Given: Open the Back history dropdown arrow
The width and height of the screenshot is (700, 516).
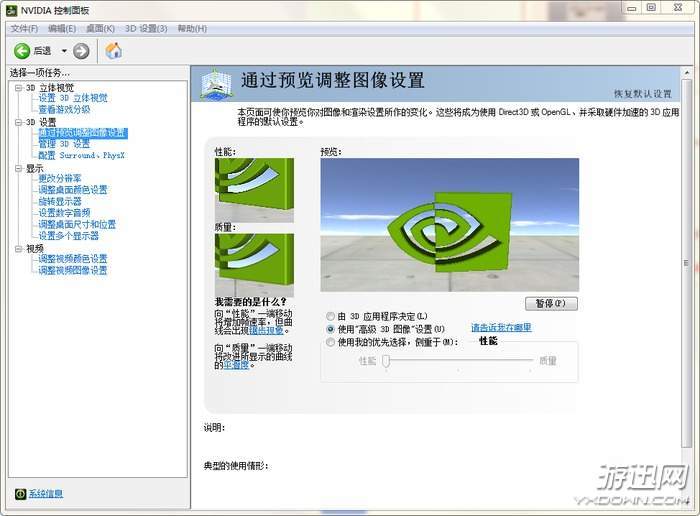Looking at the screenshot, I should (64, 51).
